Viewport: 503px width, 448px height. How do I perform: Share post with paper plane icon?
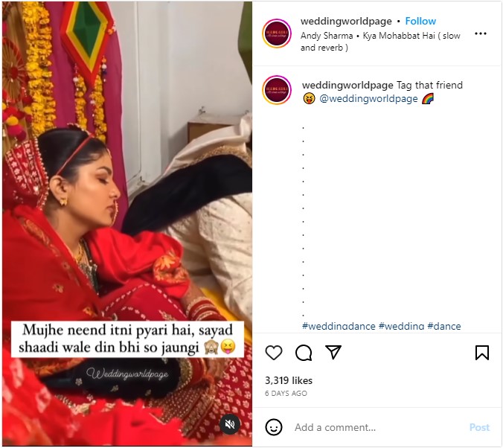(x=333, y=352)
